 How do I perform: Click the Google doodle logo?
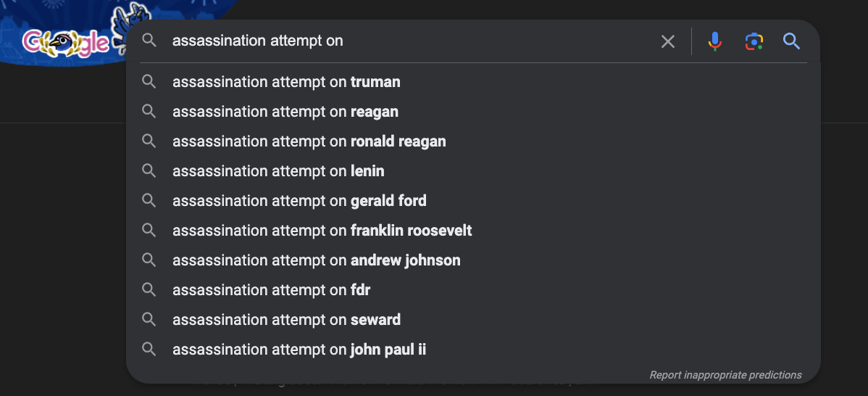pos(65,43)
